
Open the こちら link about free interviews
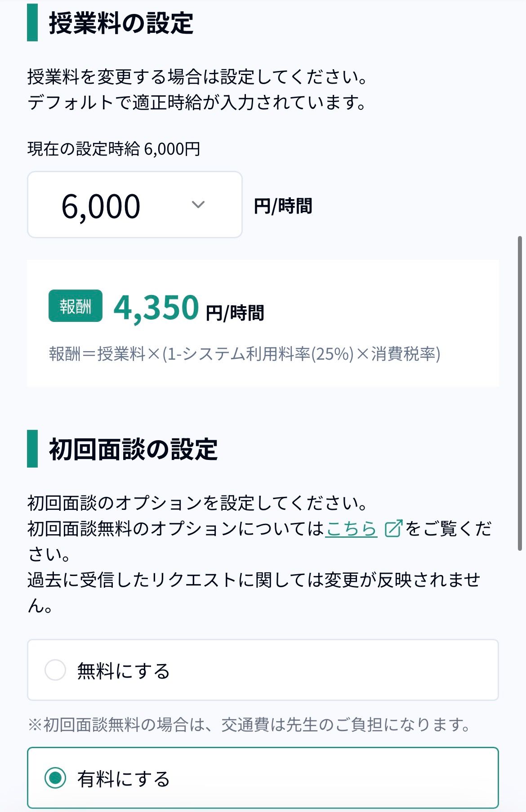click(351, 529)
